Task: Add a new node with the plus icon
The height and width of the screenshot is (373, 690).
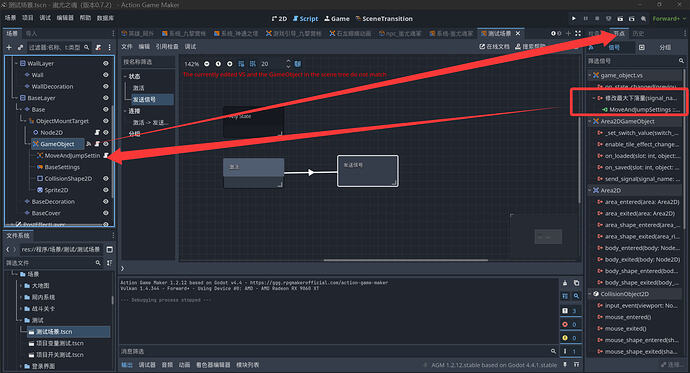Action: tap(9, 47)
